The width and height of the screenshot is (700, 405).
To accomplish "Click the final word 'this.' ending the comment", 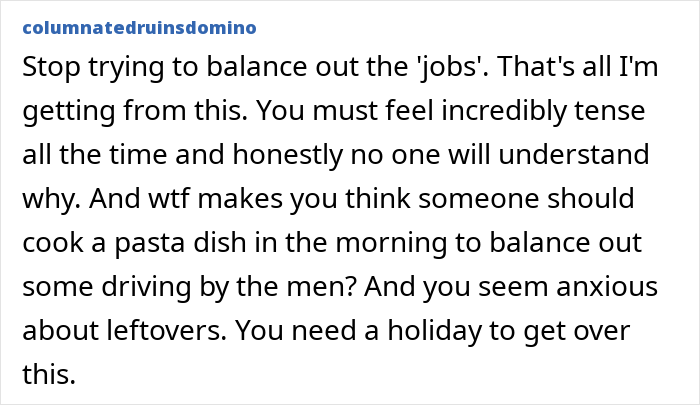I will coord(49,374).
